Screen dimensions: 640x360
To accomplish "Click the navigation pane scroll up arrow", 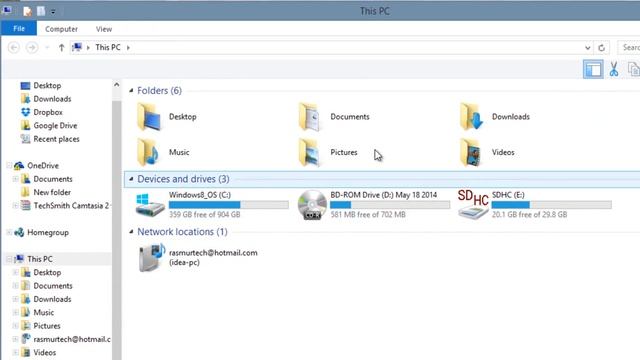I will coord(116,85).
